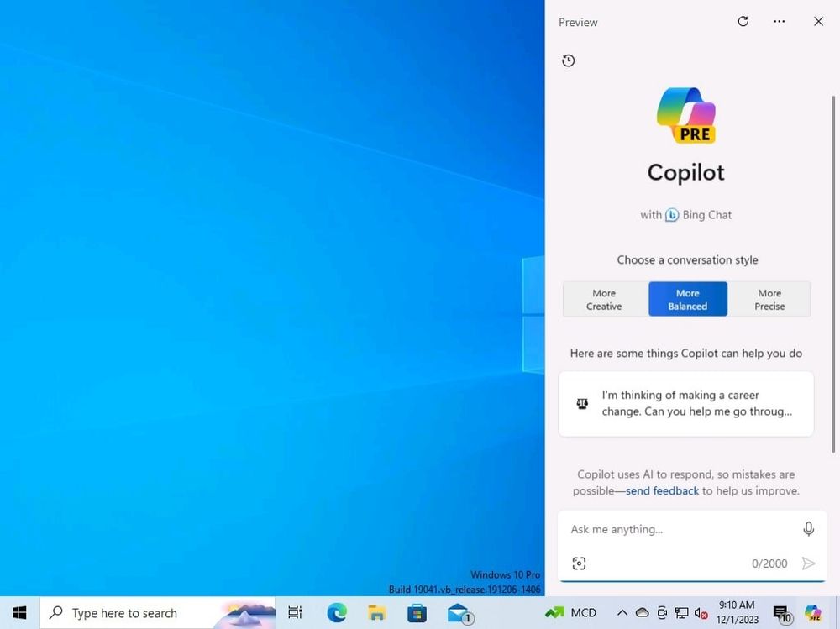Select More Balanced conversation style

tap(688, 299)
